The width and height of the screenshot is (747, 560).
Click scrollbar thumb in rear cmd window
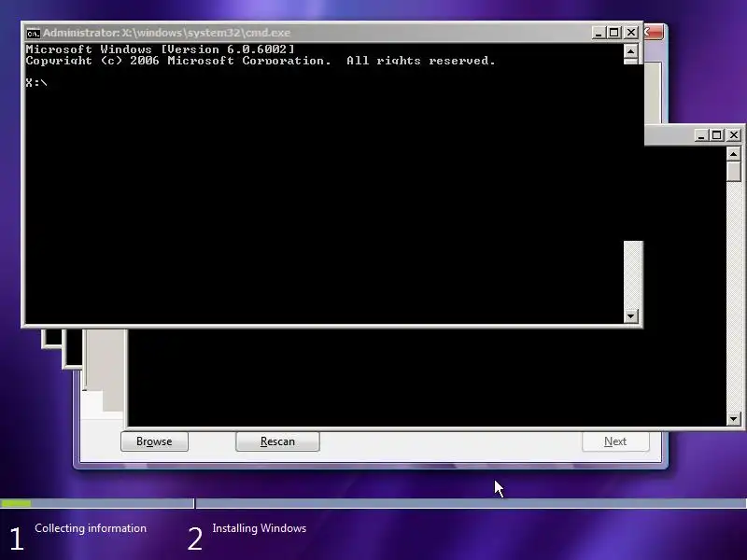click(x=734, y=172)
